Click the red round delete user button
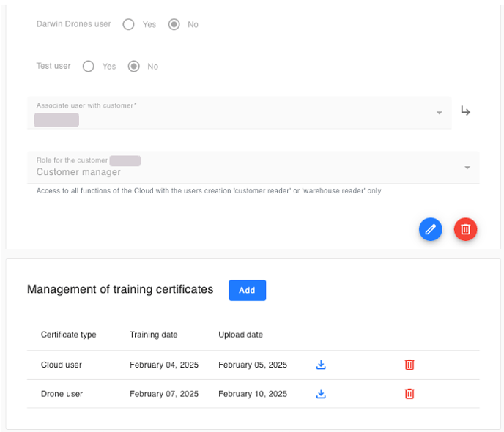The height and width of the screenshot is (432, 504). click(465, 229)
